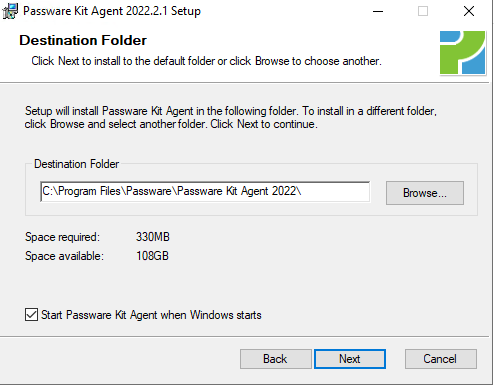
Task: Click the 'Passware Kit Agent 2022.2.1 Setup' title text
Action: pos(112,11)
